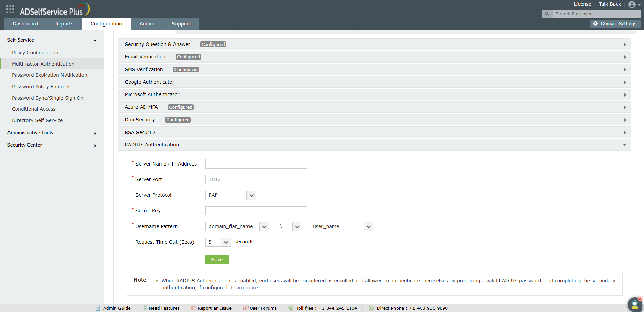The image size is (644, 312).
Task: Click the search magnifier icon
Action: pyautogui.click(x=547, y=14)
